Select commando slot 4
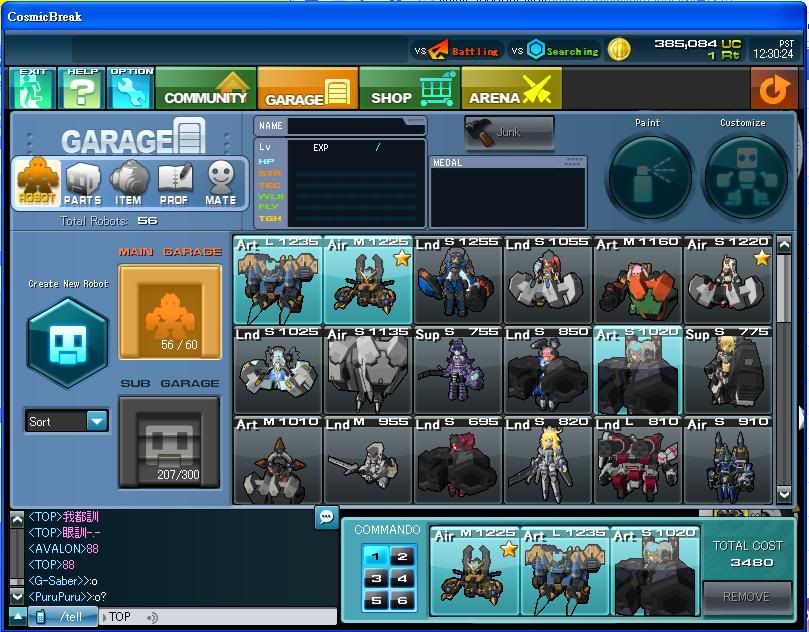Screen dimensions: 809x632 click(401, 579)
